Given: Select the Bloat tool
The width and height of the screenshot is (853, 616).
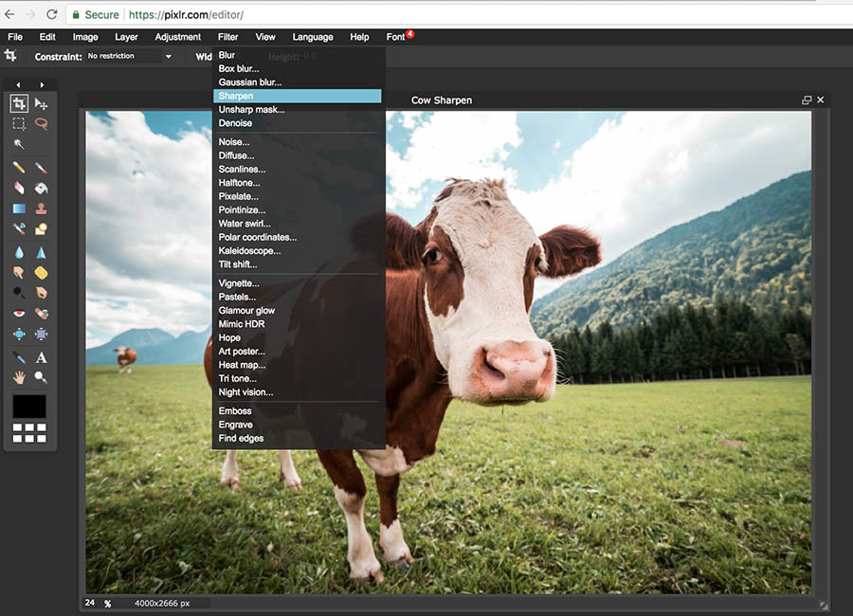Looking at the screenshot, I should click(19, 334).
